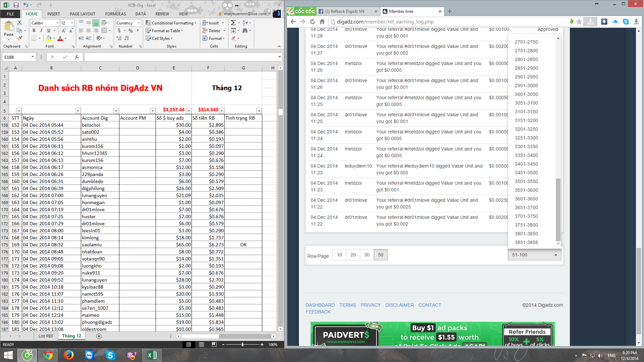Open Find & Select binoculars icon
Screen dimensions: 644x362
(x=245, y=31)
